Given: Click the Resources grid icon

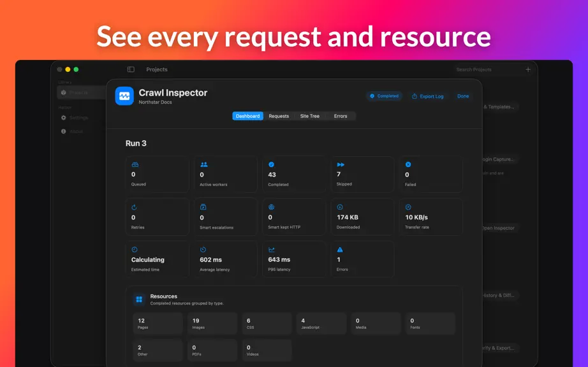Looking at the screenshot, I should pyautogui.click(x=139, y=299).
